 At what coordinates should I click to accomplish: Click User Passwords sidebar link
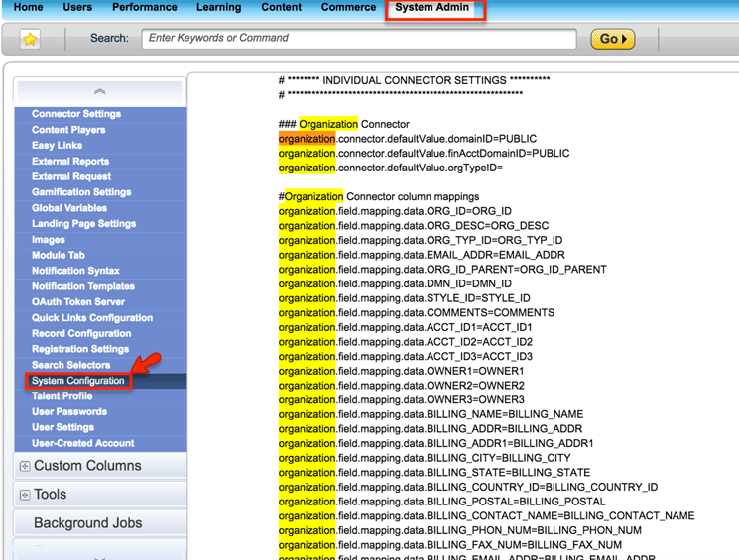[x=69, y=412]
